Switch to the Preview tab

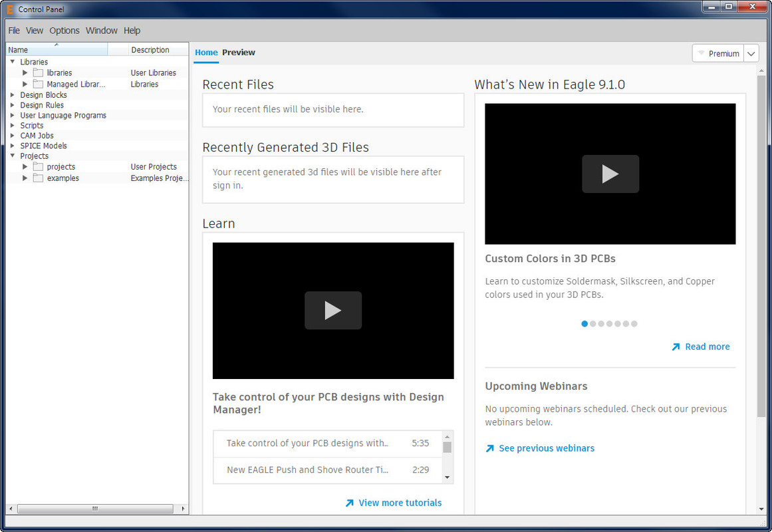(x=239, y=53)
